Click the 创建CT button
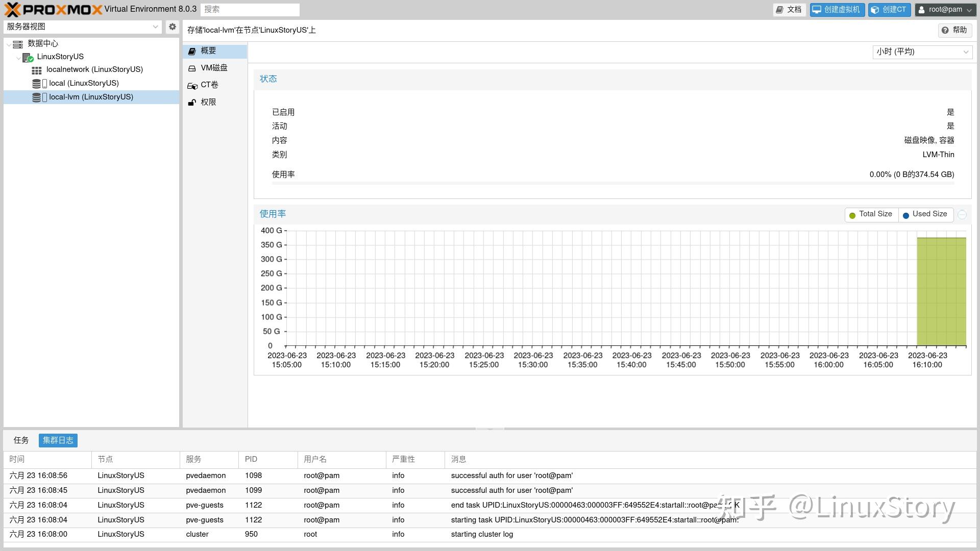Viewport: 980px width, 551px height. (889, 9)
